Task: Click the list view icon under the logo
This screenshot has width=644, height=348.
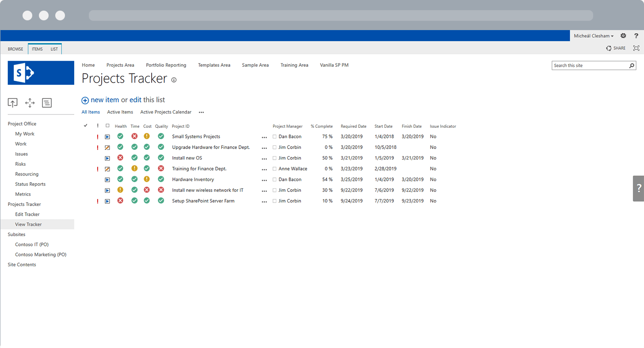Action: click(x=47, y=103)
